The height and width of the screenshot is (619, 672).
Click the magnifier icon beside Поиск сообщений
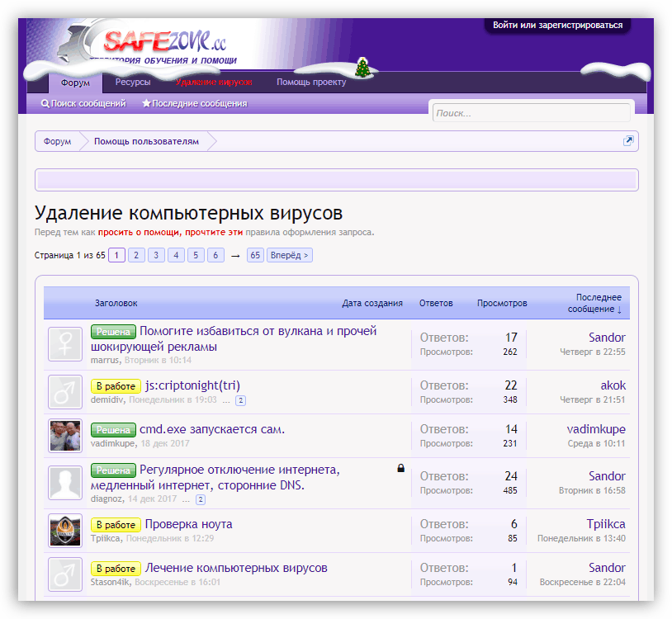(45, 104)
